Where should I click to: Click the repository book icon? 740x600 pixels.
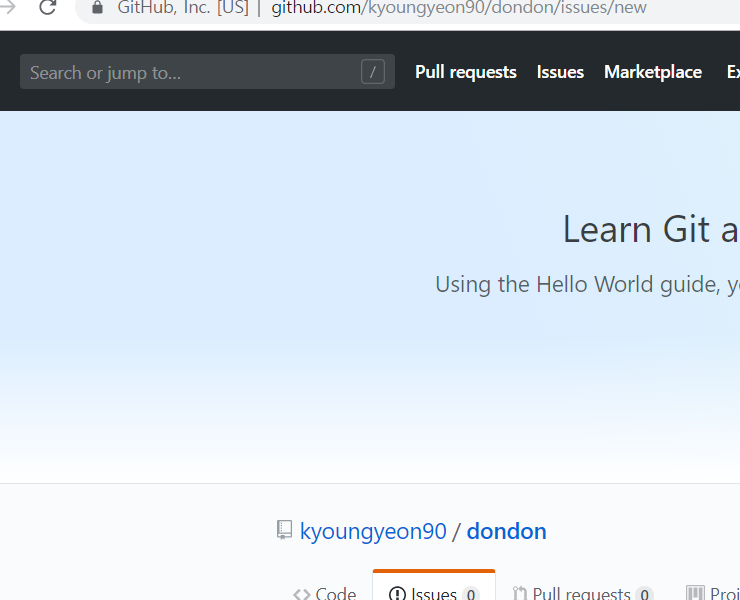coord(284,530)
